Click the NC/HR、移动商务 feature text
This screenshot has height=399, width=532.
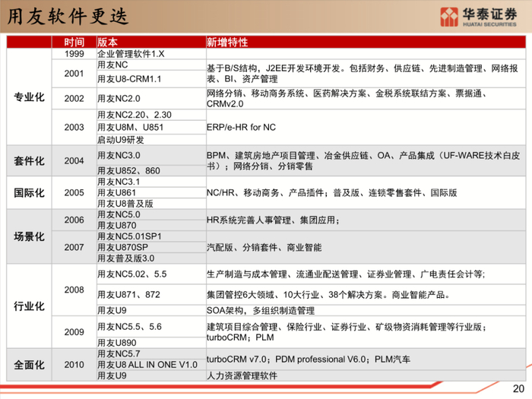point(331,193)
